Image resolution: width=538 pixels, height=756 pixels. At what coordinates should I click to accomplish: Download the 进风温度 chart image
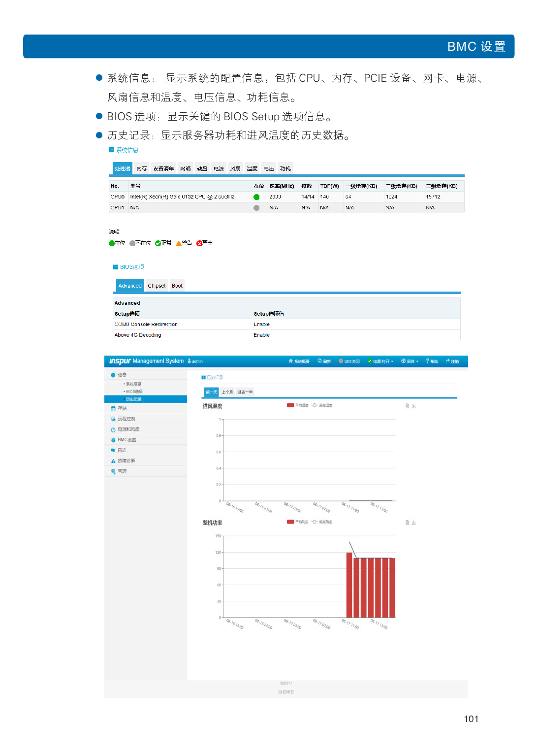click(x=414, y=406)
